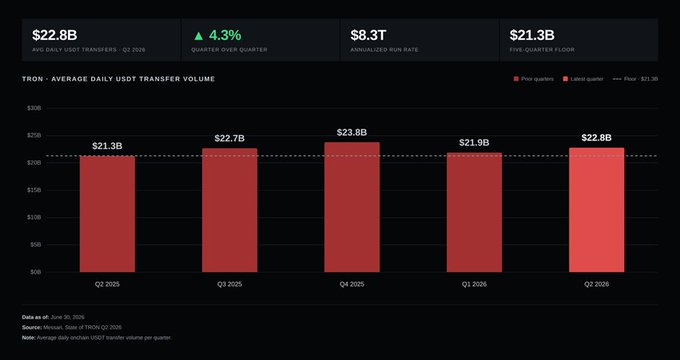Click the $10B y-axis tick label
Image resolution: width=680 pixels, height=360 pixels.
point(34,217)
